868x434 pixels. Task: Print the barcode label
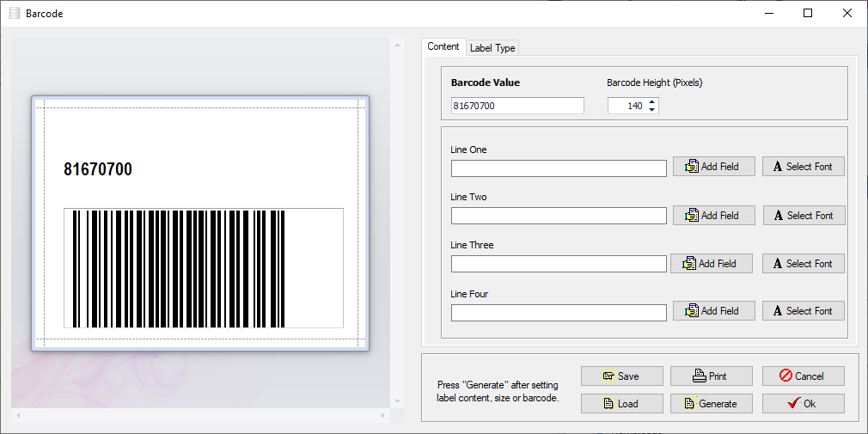click(x=712, y=376)
